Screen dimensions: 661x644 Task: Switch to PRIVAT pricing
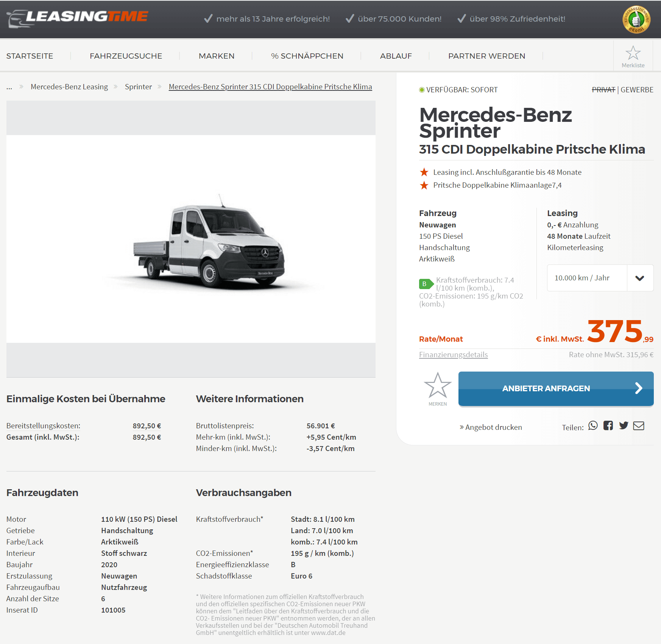click(603, 90)
